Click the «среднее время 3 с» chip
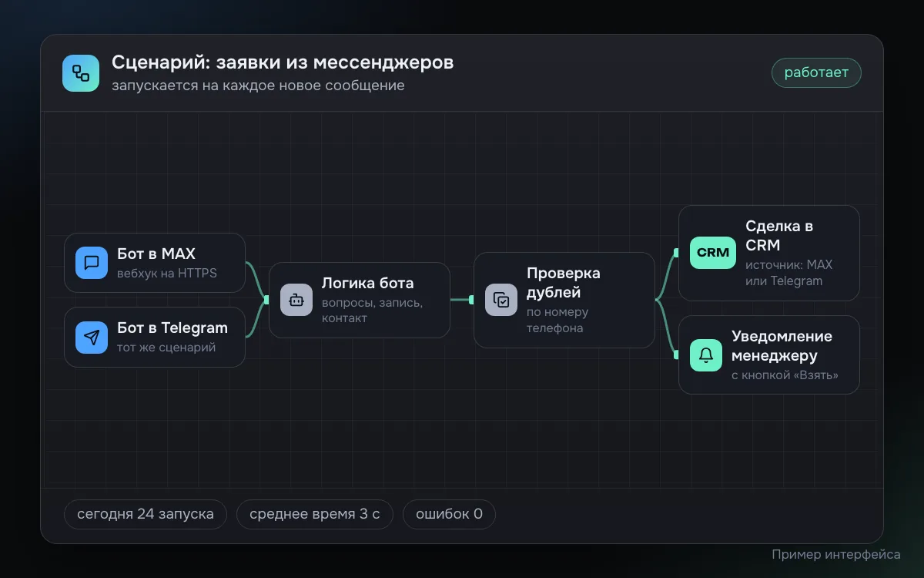924x578 pixels. pyautogui.click(x=315, y=514)
